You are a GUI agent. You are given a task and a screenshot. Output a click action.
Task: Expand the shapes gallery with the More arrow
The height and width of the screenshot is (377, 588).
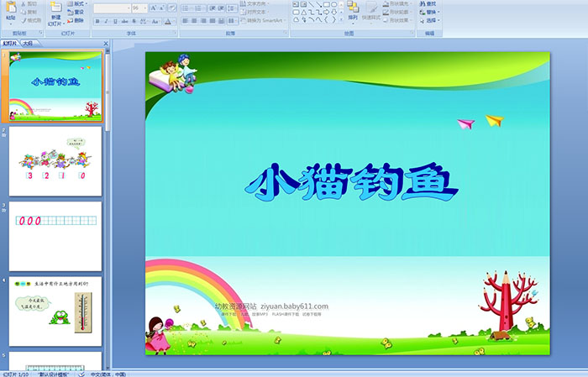click(341, 21)
